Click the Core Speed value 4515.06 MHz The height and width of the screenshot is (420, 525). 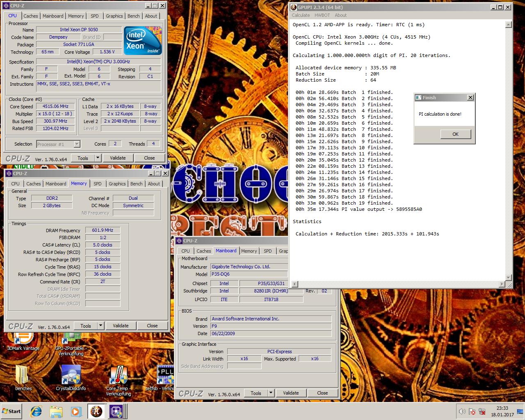pos(56,106)
